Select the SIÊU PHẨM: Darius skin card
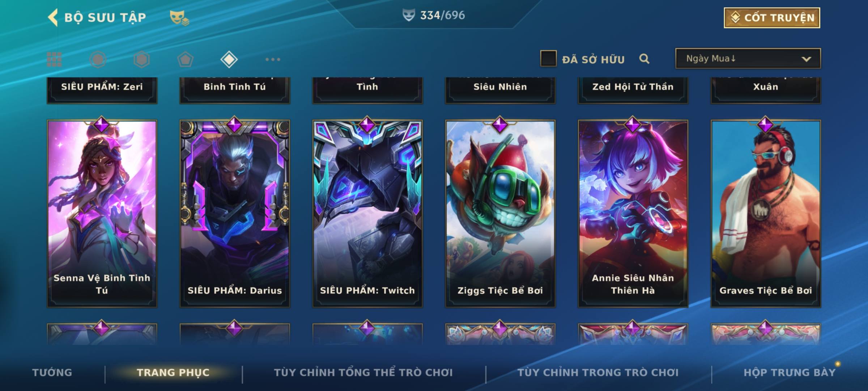 235,214
